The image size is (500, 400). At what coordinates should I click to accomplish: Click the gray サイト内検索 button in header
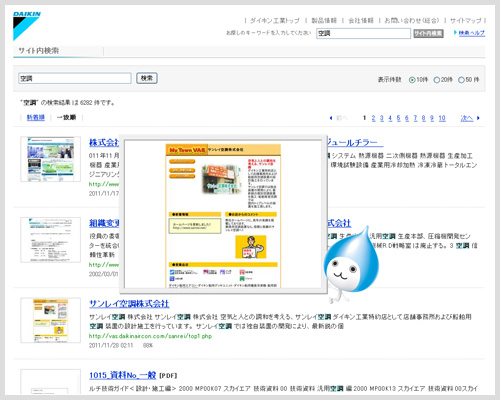(x=428, y=33)
